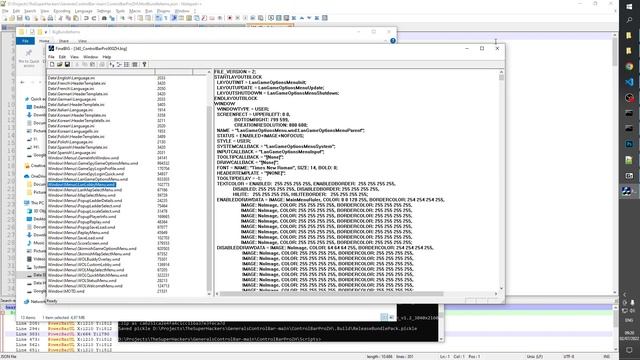640x360 pixels.
Task: Select the View tab in File Explorer ribbon
Action: 82,41
